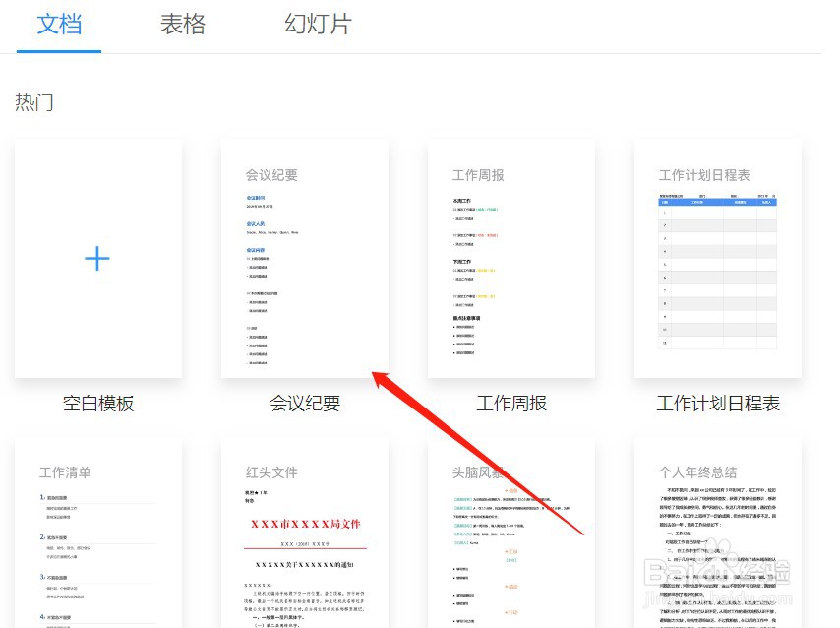
Task: Open the 红头文件 template thumbnail
Action: [304, 541]
